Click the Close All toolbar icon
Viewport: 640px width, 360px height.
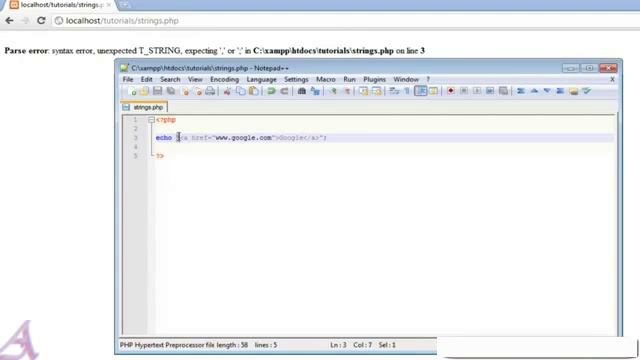pos(198,91)
